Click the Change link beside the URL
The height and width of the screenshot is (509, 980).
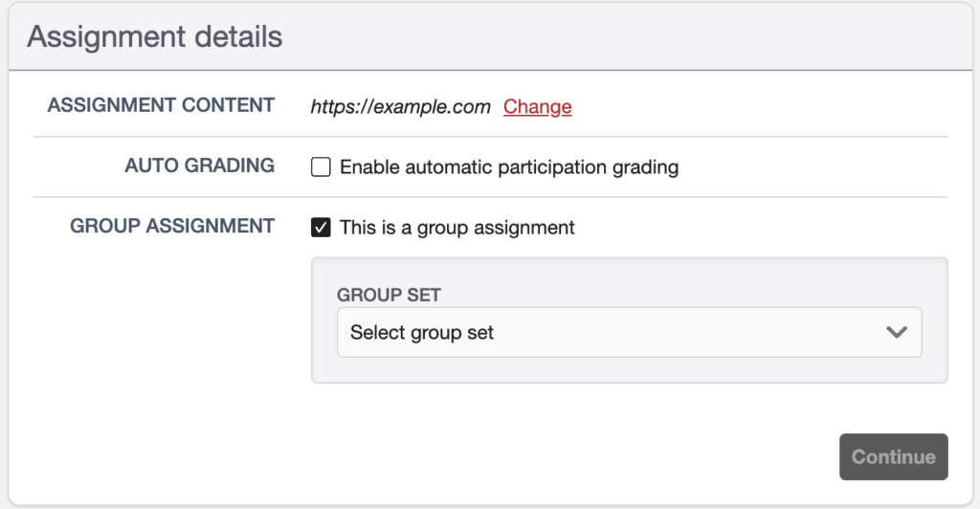(x=538, y=107)
